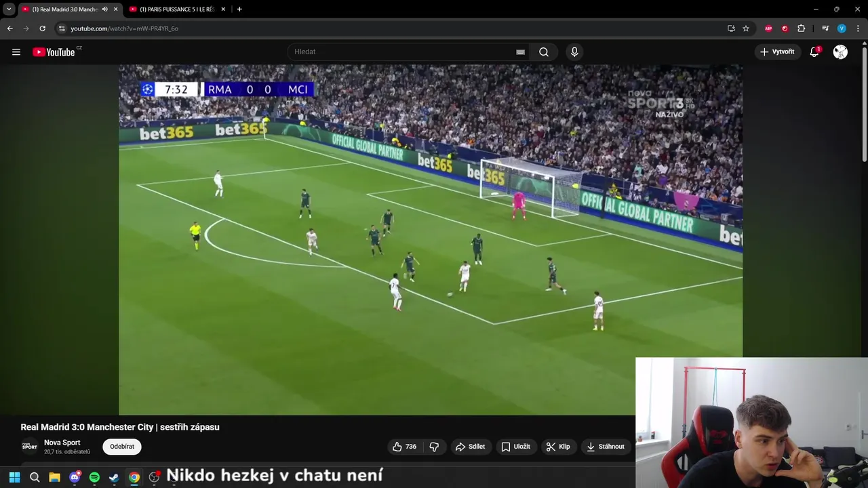Viewport: 868px width, 488px height.
Task: Open File Explorer from the taskbar
Action: (x=54, y=478)
